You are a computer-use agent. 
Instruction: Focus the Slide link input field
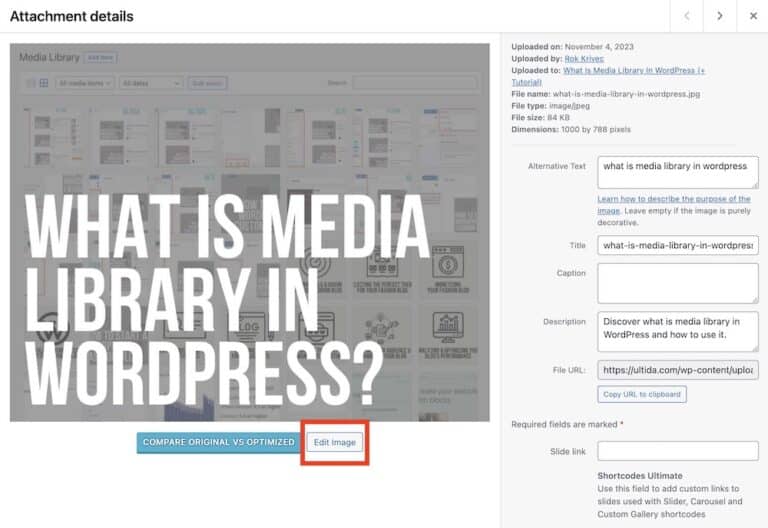click(x=678, y=451)
